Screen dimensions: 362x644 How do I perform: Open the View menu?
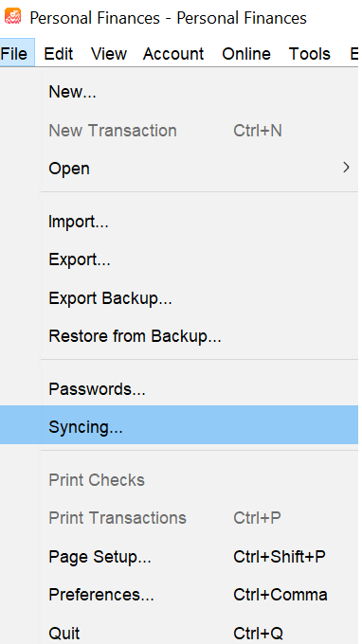point(109,54)
